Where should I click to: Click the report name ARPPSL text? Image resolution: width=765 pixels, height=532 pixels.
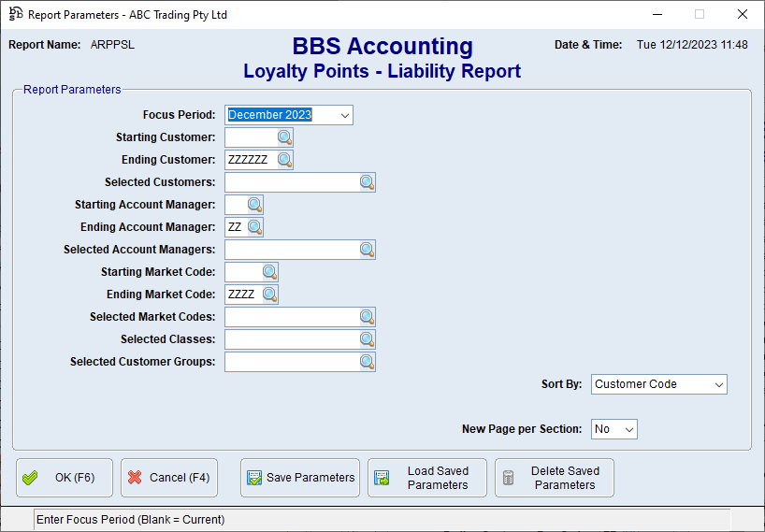click(112, 45)
